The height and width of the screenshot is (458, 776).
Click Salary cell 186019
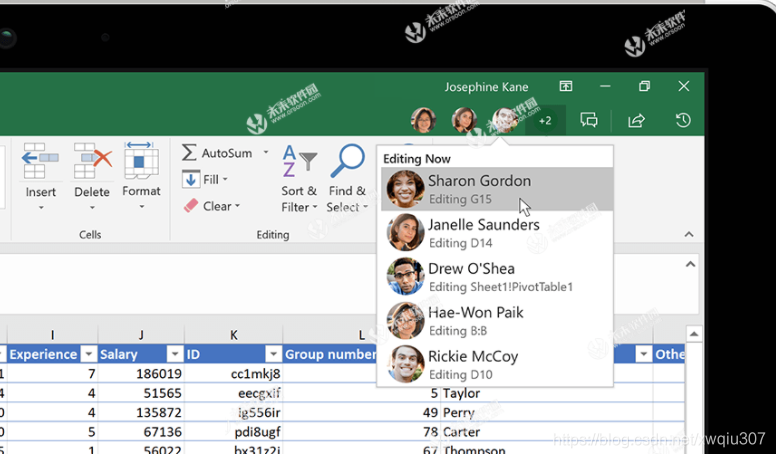(141, 373)
